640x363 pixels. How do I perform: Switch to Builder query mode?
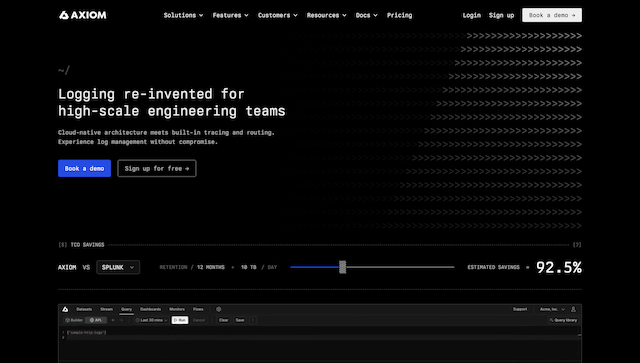[x=74, y=320]
